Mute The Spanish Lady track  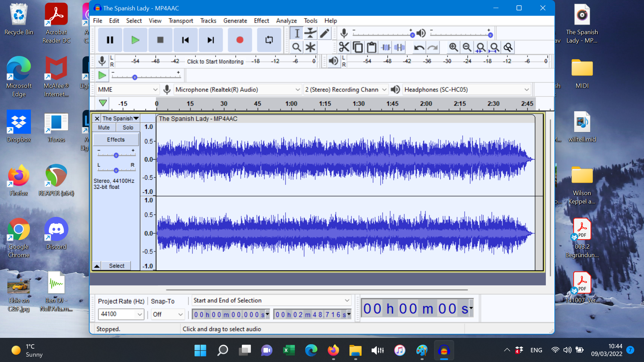point(104,127)
